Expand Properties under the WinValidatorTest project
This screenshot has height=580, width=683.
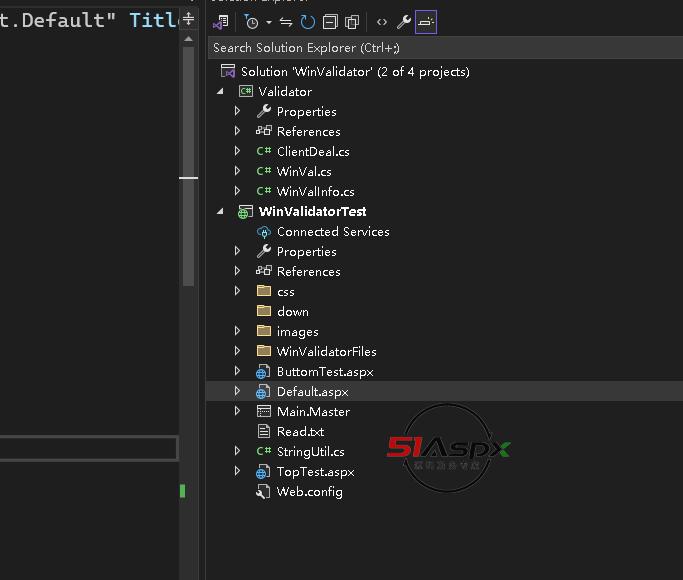[237, 252]
